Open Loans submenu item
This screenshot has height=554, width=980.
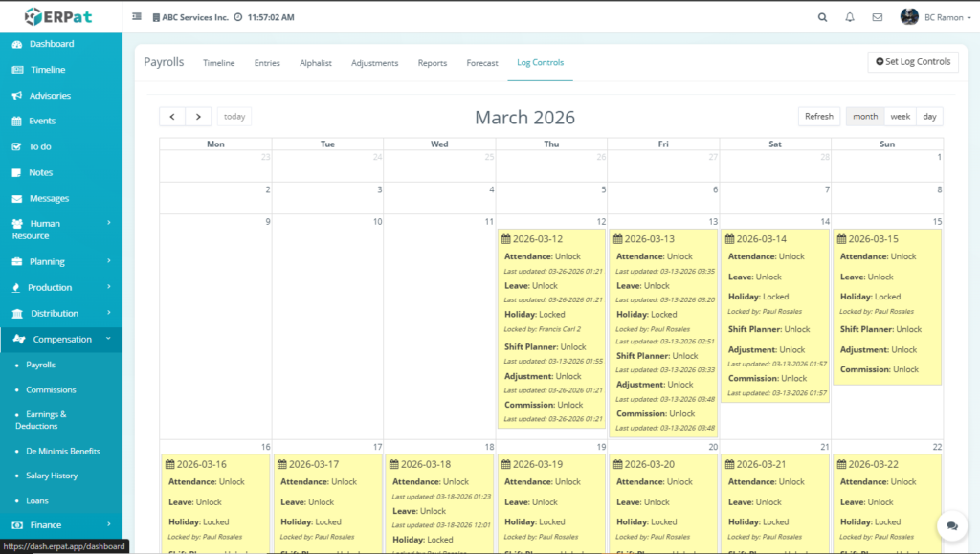[37, 501]
